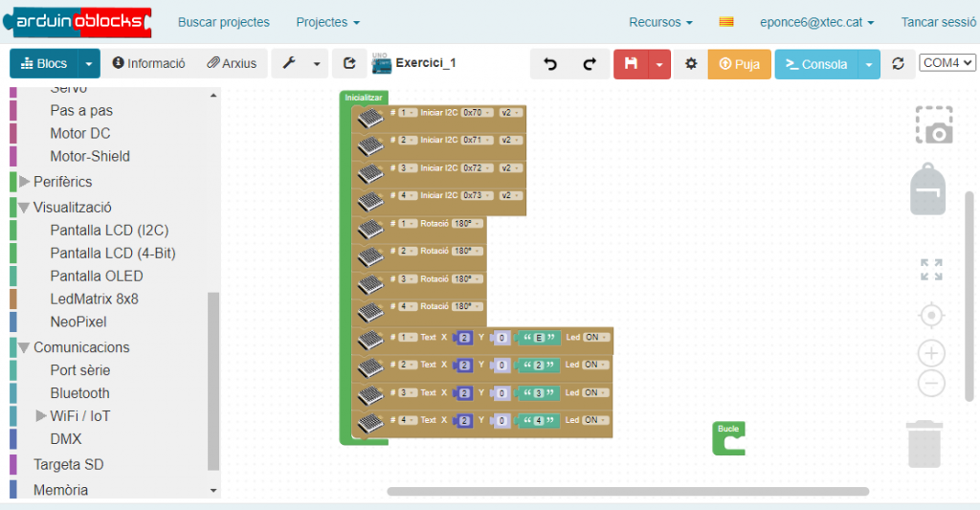Click the Buscar projectes link
Viewport: 980px width, 510px height.
click(224, 22)
